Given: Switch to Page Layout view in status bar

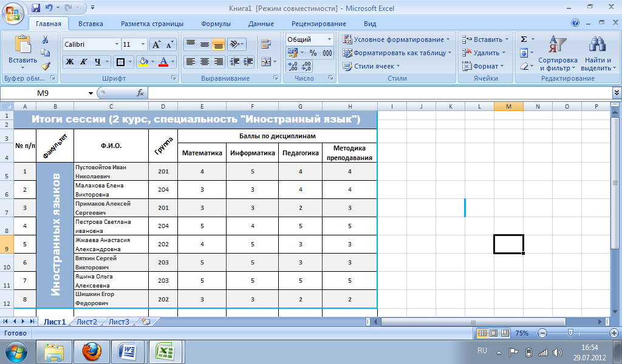Looking at the screenshot, I should (493, 333).
